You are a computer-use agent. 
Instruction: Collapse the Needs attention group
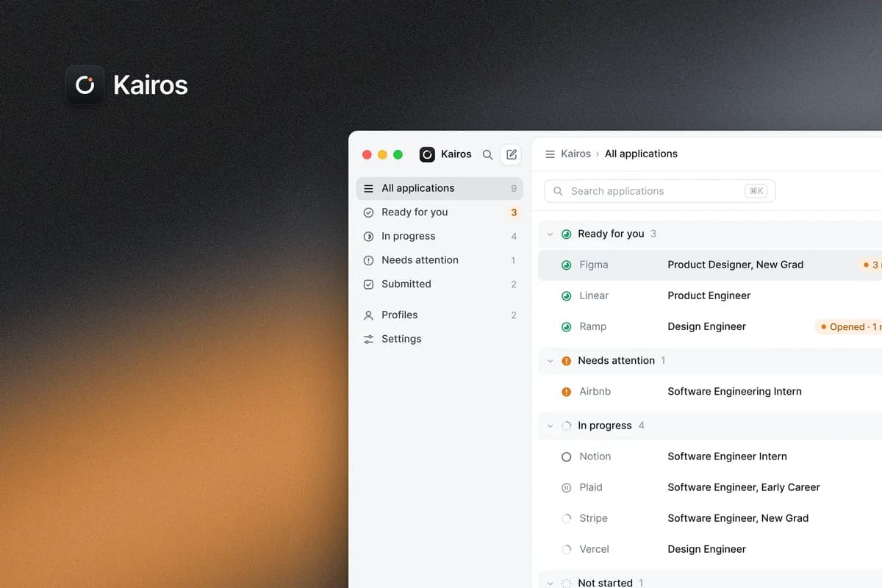click(550, 361)
